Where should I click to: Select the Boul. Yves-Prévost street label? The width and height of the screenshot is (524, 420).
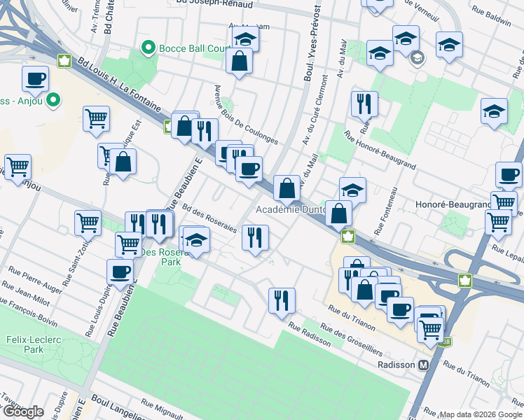coord(312,43)
